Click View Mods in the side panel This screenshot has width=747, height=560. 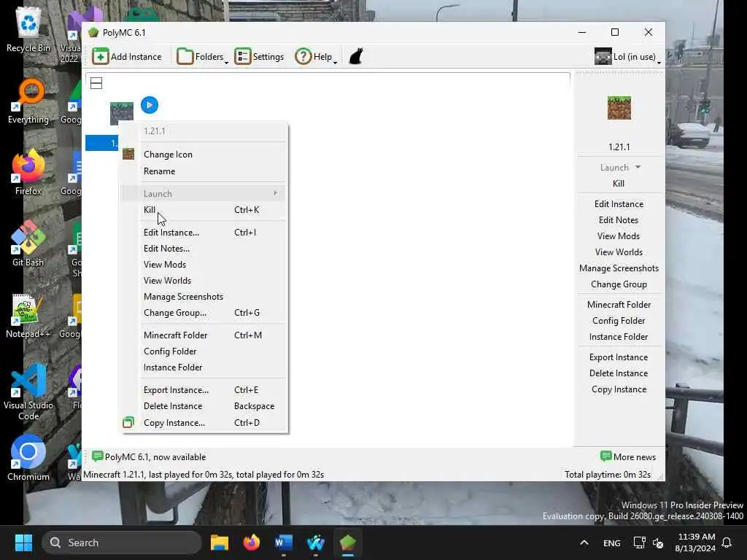pyautogui.click(x=619, y=236)
